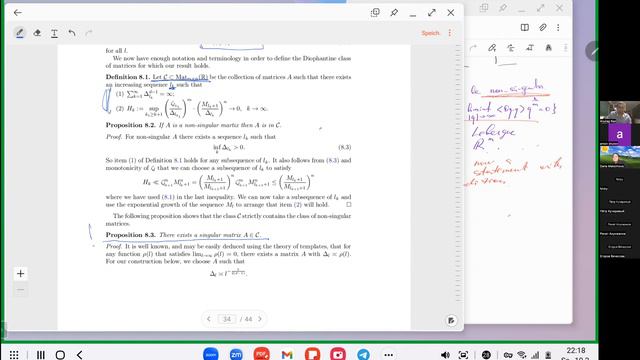Select the landscape-background participant video tile
This screenshot has width=640, height=360.
620,157
